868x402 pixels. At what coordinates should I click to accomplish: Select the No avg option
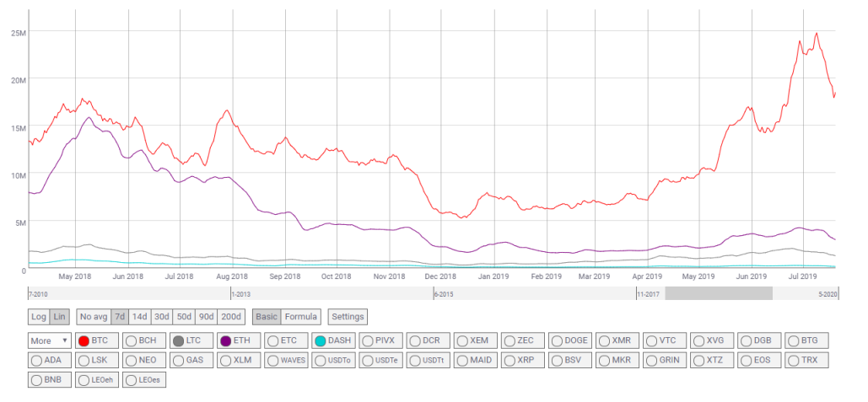[93, 317]
